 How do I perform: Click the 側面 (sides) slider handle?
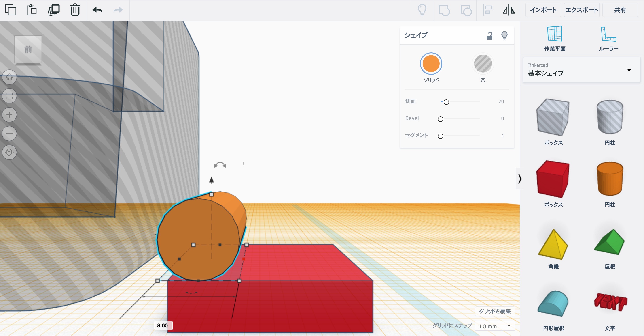(x=446, y=102)
